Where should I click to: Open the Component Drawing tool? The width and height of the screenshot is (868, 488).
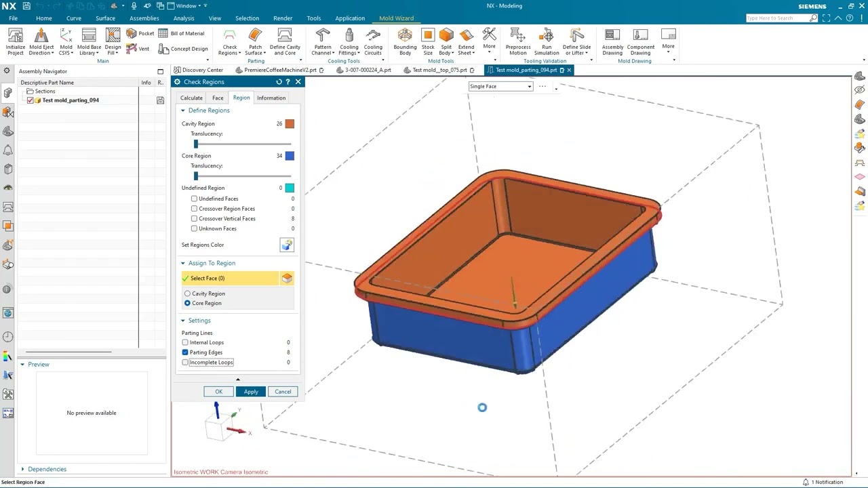tap(640, 41)
